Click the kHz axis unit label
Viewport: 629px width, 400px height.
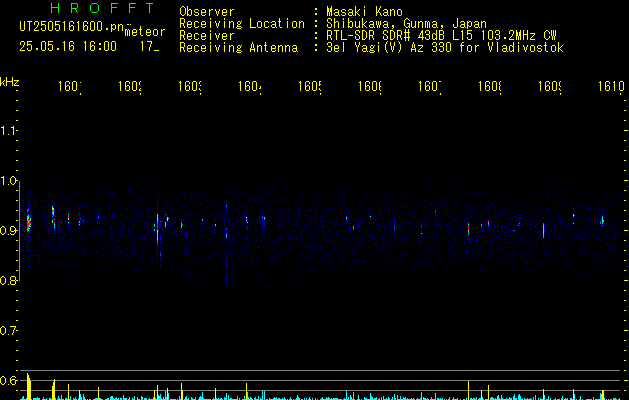tap(10, 82)
